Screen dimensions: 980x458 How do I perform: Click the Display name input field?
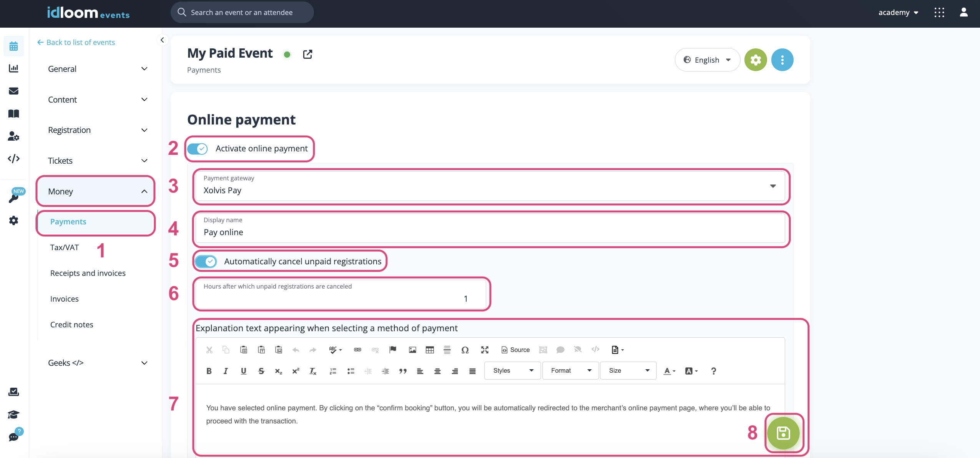(x=490, y=232)
